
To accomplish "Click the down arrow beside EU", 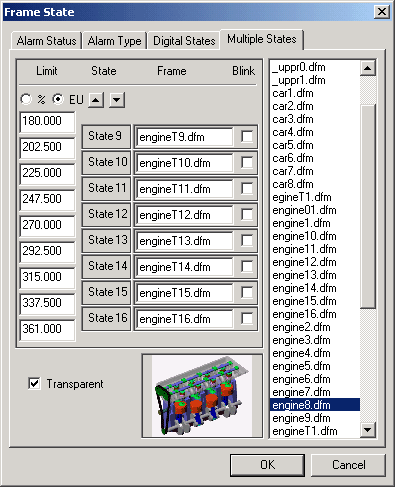I will pyautogui.click(x=117, y=100).
